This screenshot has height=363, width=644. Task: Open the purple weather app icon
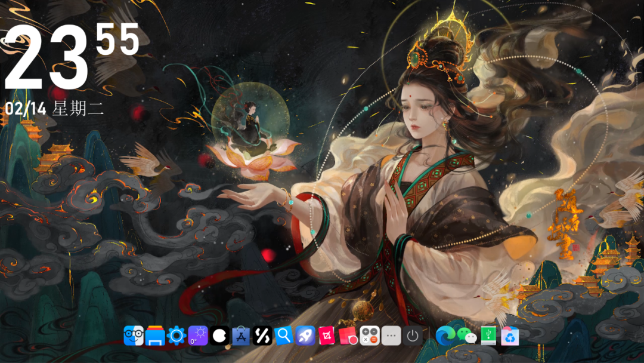tap(198, 336)
